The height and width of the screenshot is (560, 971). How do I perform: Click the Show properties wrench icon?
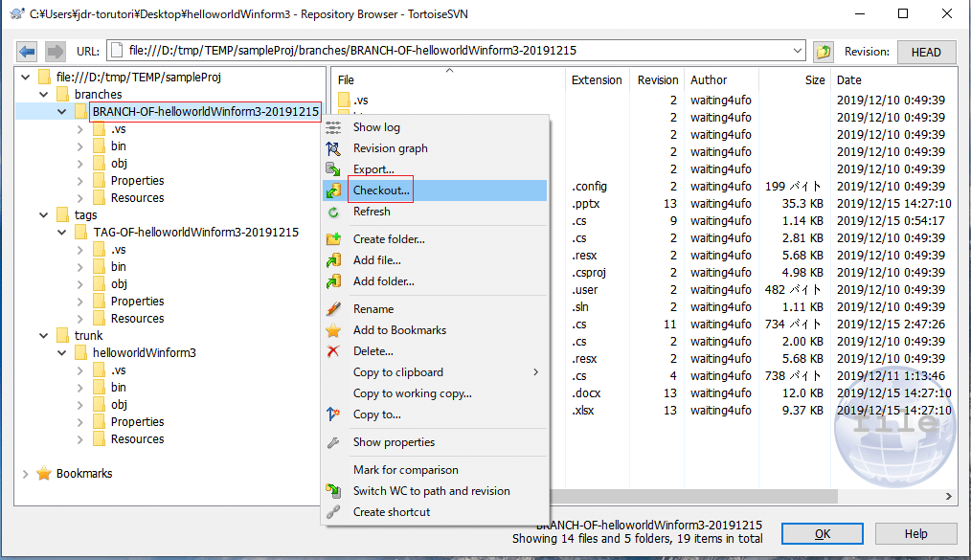tap(333, 442)
